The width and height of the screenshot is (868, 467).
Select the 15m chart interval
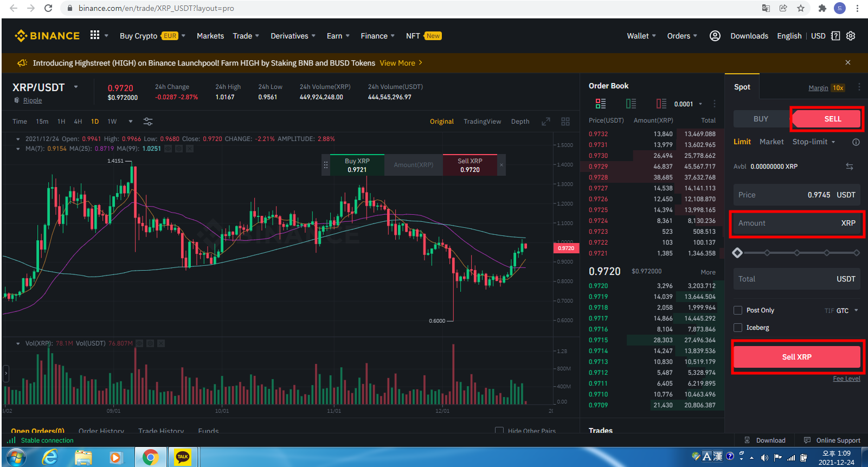tap(42, 121)
